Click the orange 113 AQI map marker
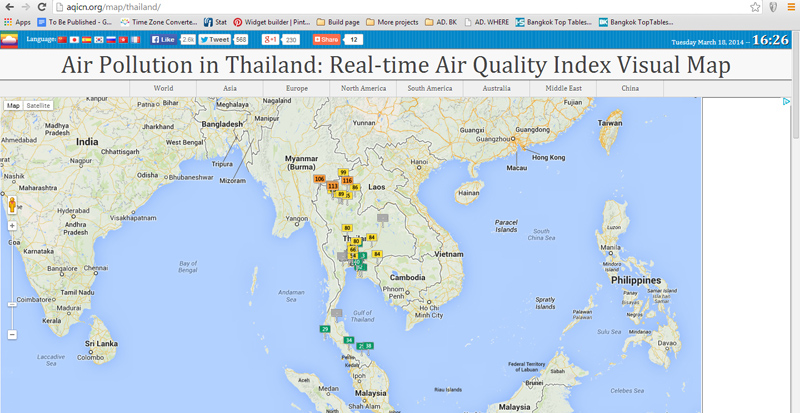The width and height of the screenshot is (800, 413). pyautogui.click(x=333, y=186)
